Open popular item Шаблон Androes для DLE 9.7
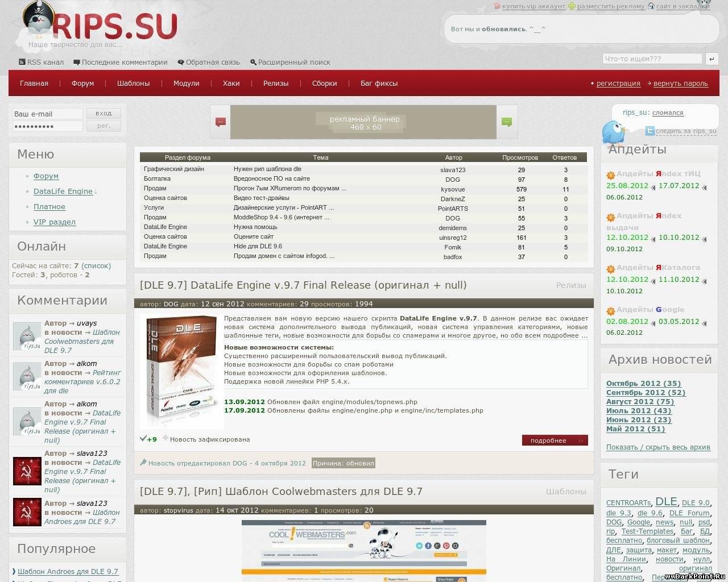The image size is (728, 582). tap(68, 571)
